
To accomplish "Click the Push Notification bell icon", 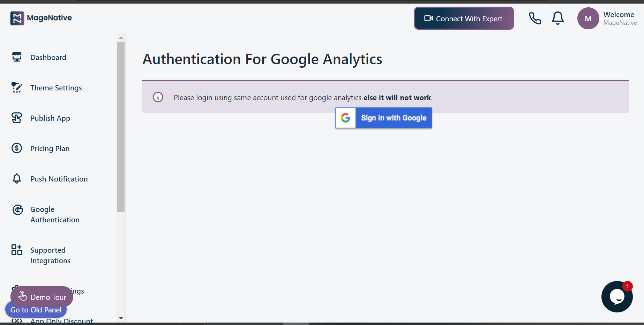I will [x=17, y=178].
